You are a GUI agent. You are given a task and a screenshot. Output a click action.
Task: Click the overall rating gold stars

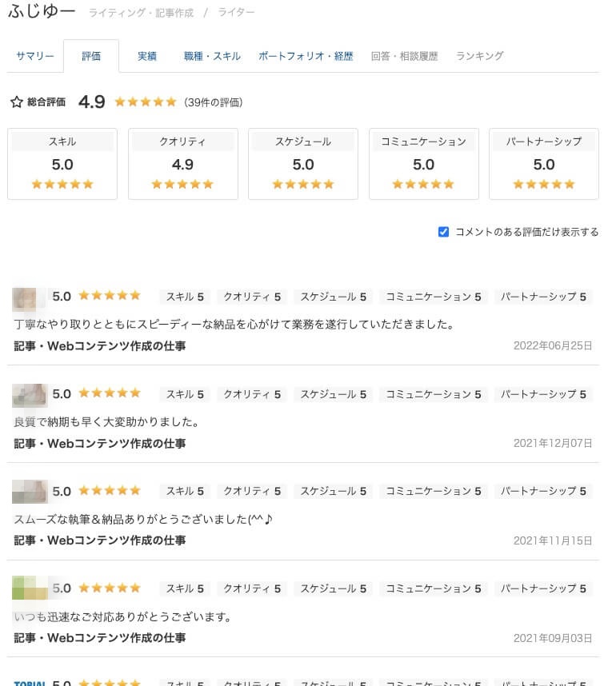coord(145,102)
